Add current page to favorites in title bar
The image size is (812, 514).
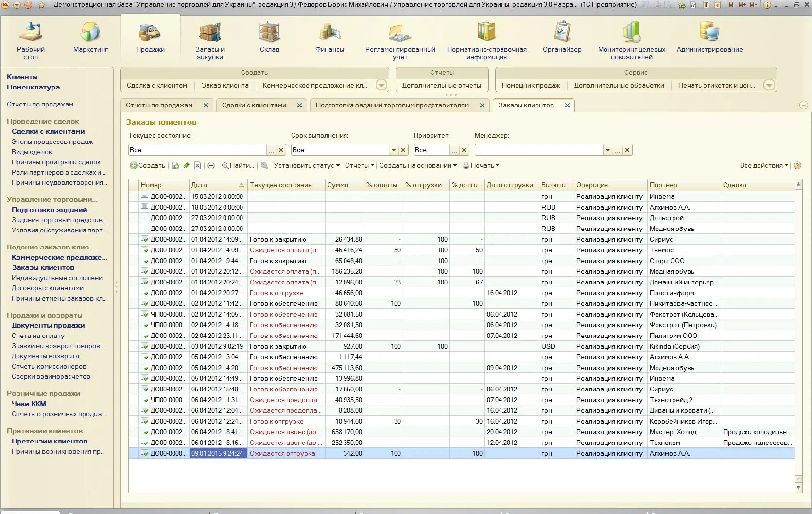pos(682,5)
